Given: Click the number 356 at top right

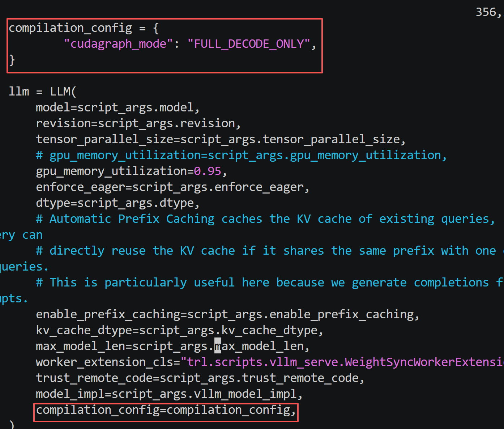Looking at the screenshot, I should pyautogui.click(x=486, y=12).
